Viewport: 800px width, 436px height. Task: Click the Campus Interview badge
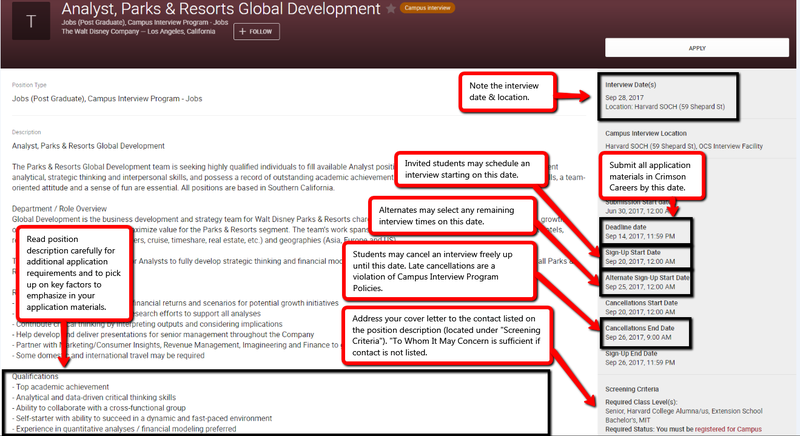point(428,8)
